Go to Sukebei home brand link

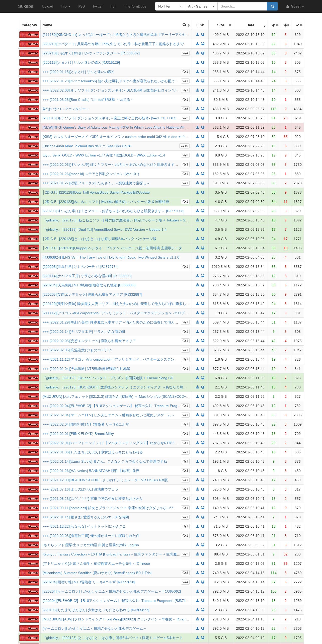click(x=26, y=6)
